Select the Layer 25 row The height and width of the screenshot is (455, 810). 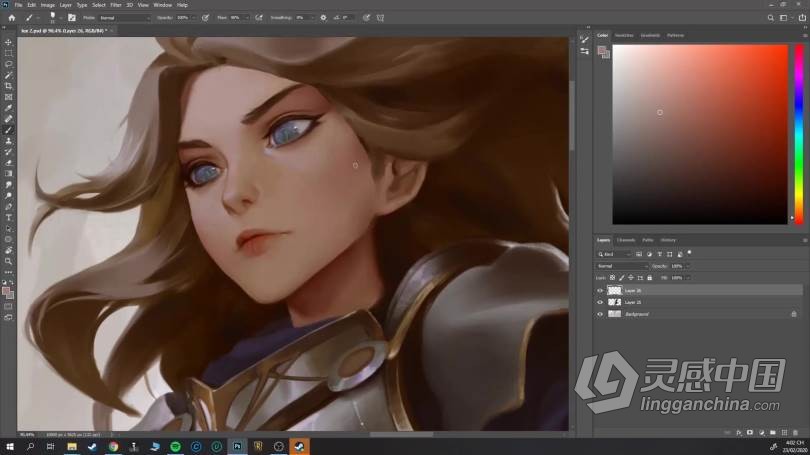point(699,302)
